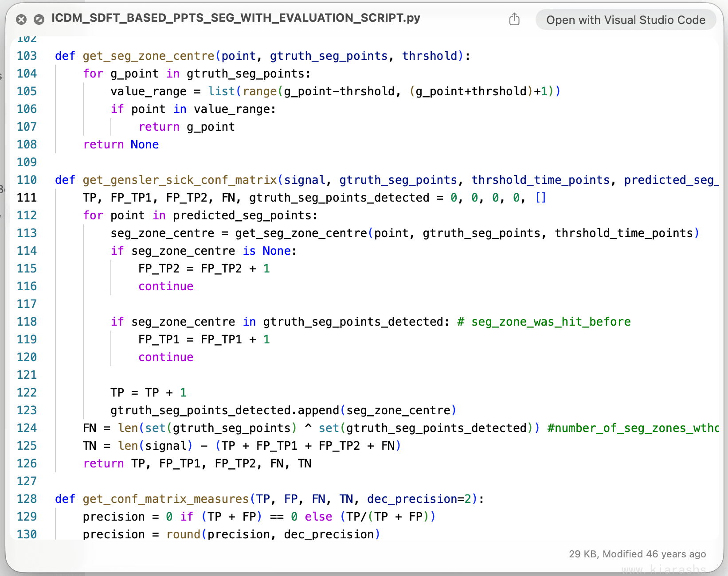Click comment '# seg_zone_was_hit_before'

(544, 322)
